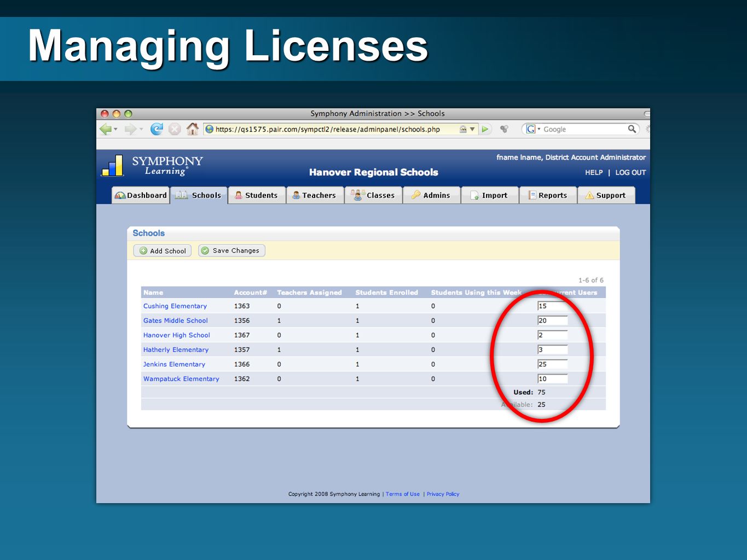This screenshot has width=747, height=560.
Task: Click the magnifier icon in Google search
Action: tap(632, 129)
